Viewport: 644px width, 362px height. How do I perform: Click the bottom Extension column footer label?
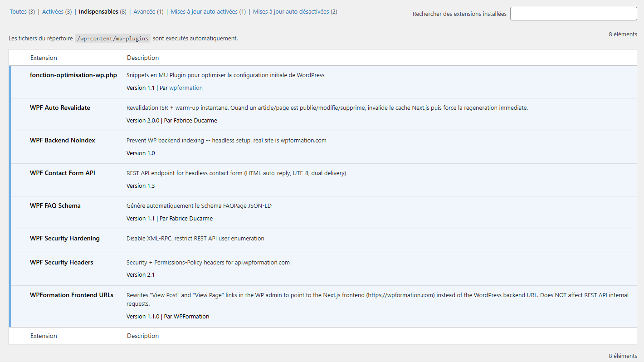click(44, 336)
